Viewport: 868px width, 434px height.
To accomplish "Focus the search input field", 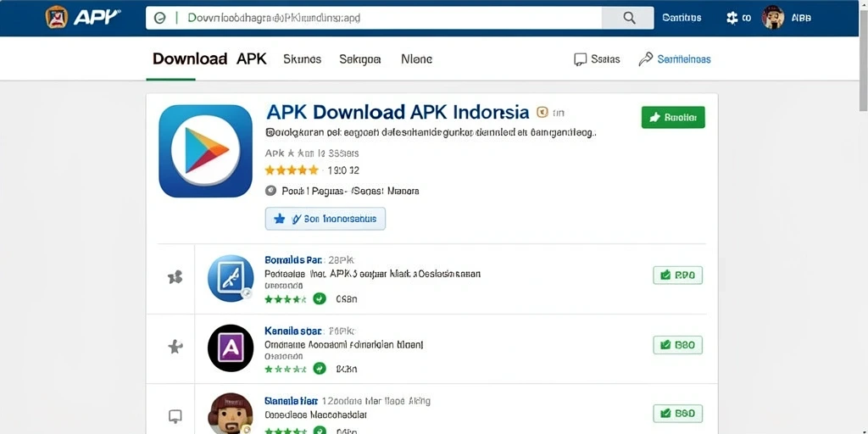I will click(x=374, y=18).
